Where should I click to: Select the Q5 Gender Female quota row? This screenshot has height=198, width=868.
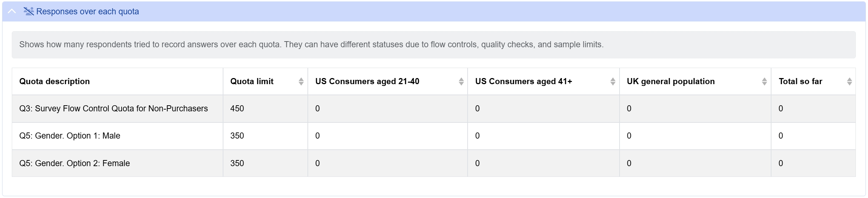click(74, 163)
